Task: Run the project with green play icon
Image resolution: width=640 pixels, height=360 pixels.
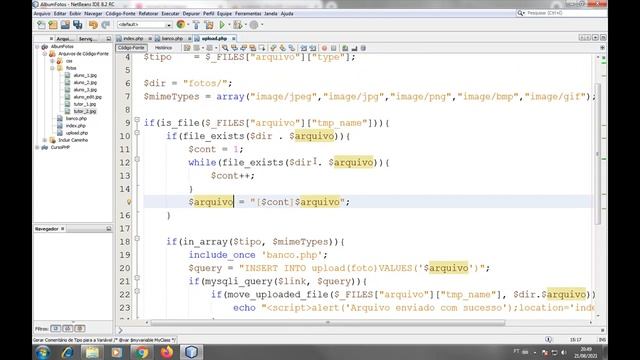Action: click(222, 25)
